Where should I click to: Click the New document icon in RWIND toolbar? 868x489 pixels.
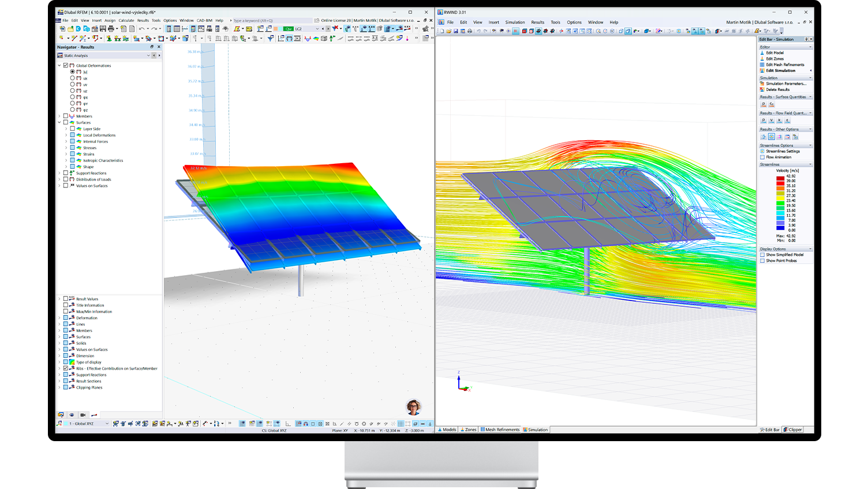[442, 31]
